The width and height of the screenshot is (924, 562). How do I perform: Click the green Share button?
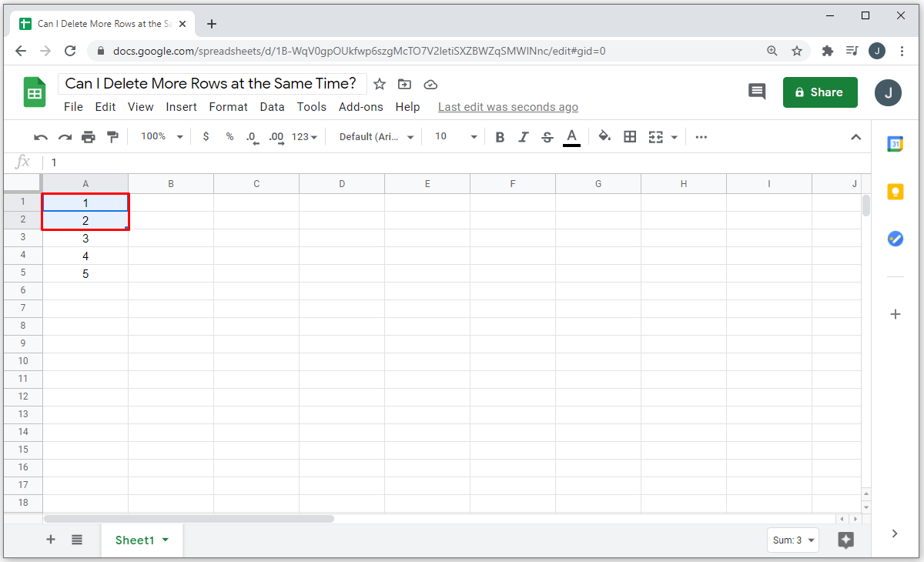click(x=819, y=92)
